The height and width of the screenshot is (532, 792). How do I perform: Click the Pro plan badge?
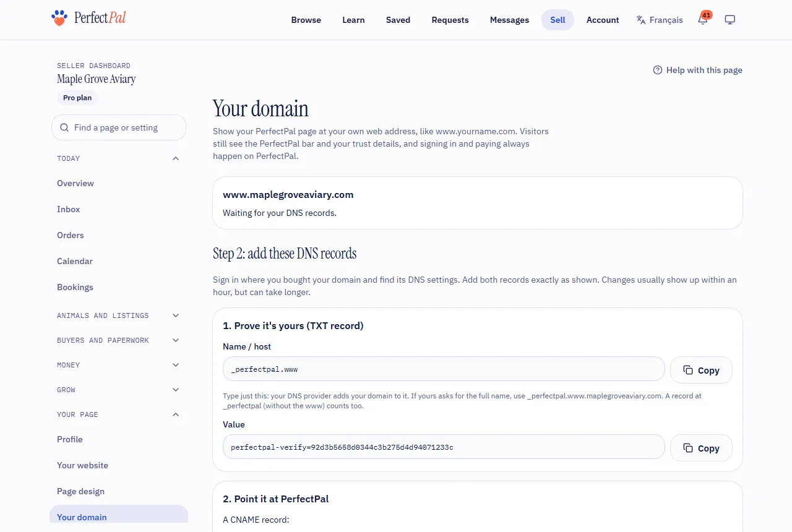pyautogui.click(x=78, y=98)
